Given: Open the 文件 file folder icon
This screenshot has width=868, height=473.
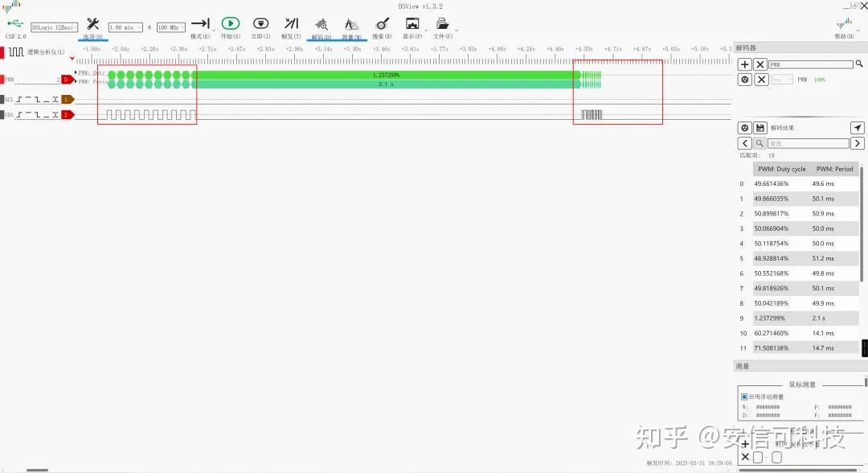Looking at the screenshot, I should click(442, 24).
